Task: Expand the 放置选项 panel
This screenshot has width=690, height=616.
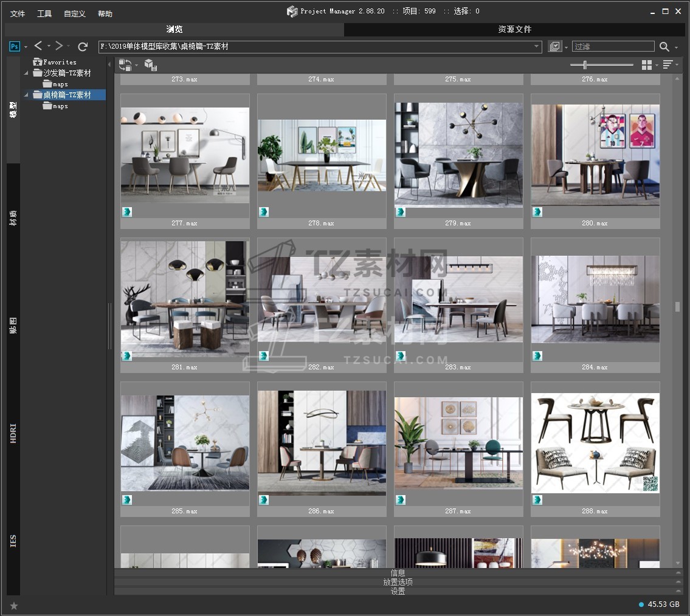Action: click(x=398, y=581)
